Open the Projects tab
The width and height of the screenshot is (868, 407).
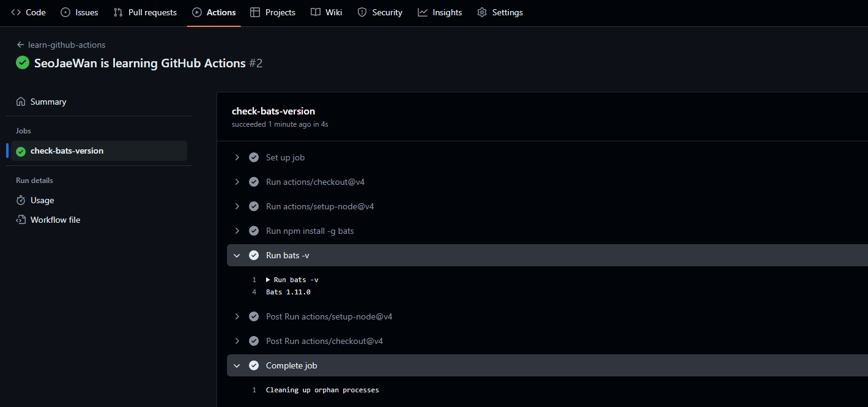coord(273,12)
